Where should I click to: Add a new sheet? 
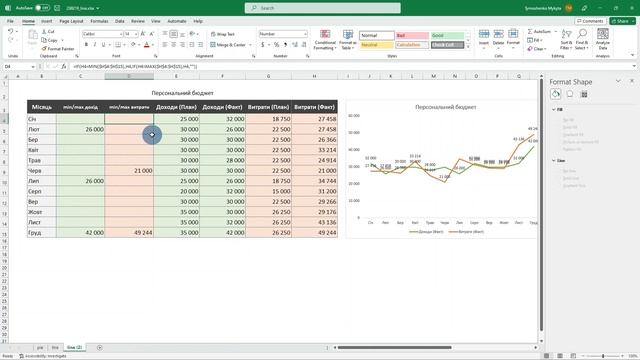(100, 347)
